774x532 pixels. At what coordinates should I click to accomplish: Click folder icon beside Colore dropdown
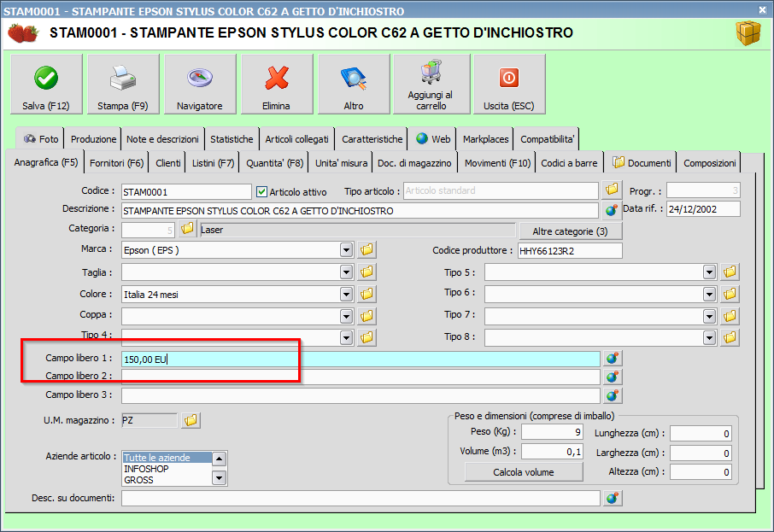(366, 294)
